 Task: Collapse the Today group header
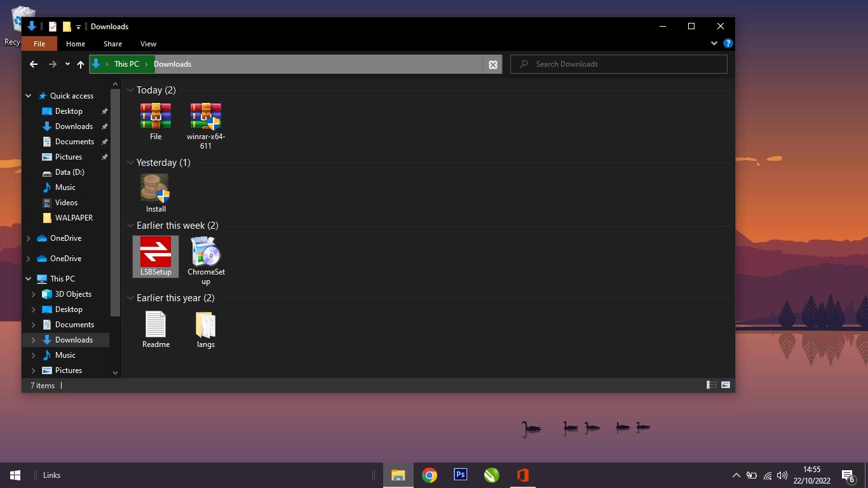130,90
